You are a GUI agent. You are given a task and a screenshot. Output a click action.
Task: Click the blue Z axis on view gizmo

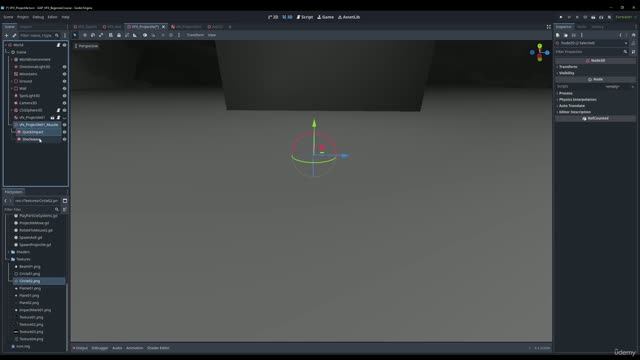[x=547, y=53]
